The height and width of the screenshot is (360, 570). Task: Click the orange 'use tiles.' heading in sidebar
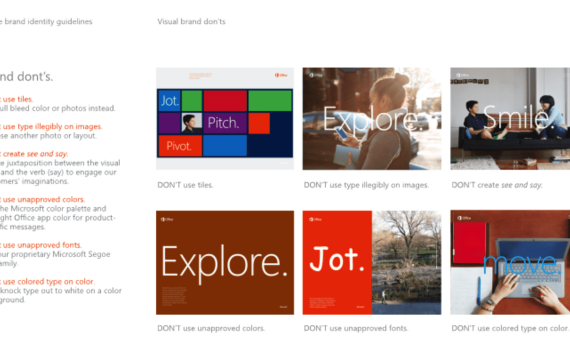click(x=17, y=99)
